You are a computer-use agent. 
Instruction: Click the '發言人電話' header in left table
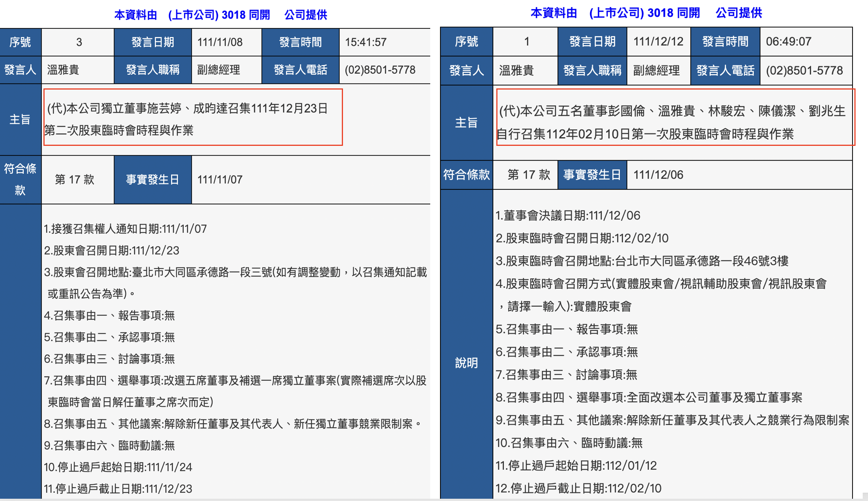point(300,70)
